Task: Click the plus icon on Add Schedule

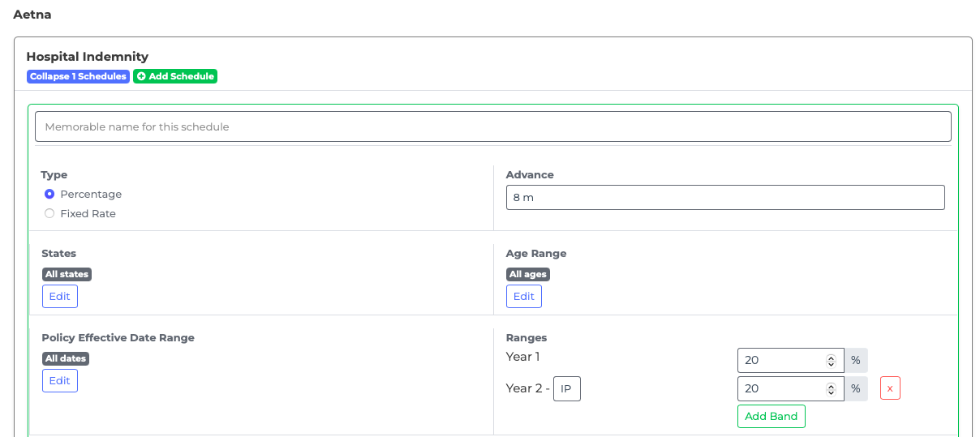Action: 141,76
